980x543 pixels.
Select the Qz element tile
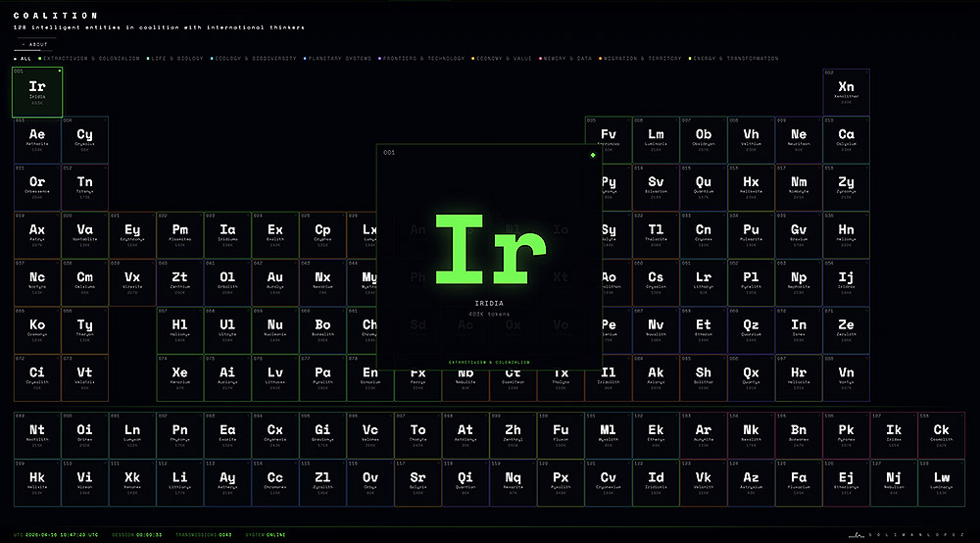click(x=751, y=329)
